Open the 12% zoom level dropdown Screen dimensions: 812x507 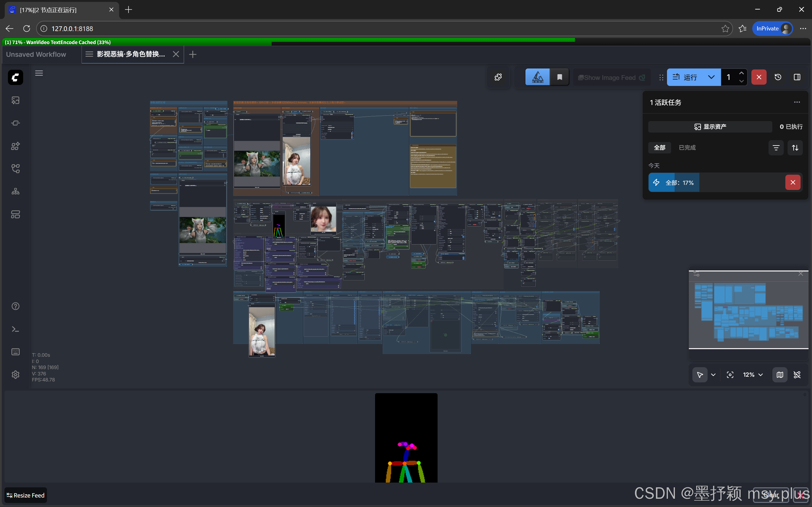pos(753,375)
